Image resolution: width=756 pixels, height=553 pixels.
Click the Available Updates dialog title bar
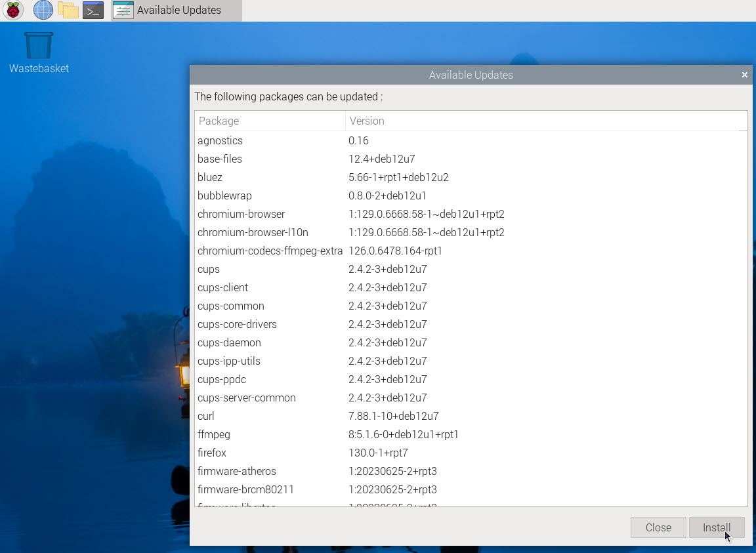pyautogui.click(x=471, y=75)
